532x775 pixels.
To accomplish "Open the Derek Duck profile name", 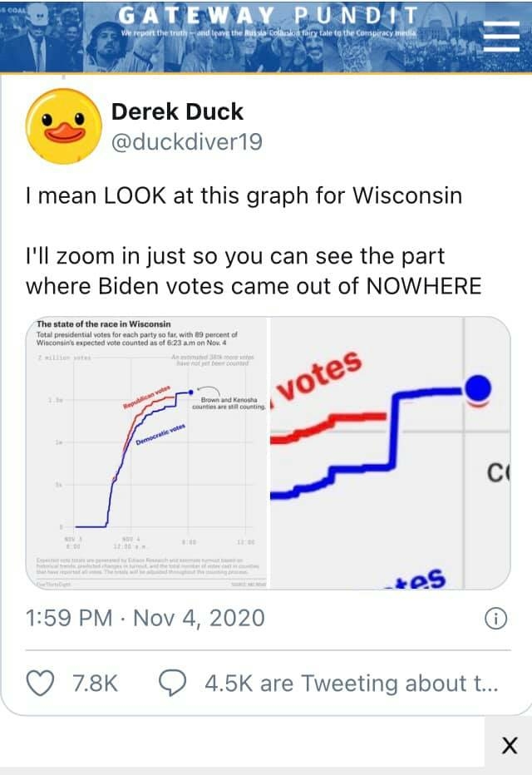I will [177, 111].
